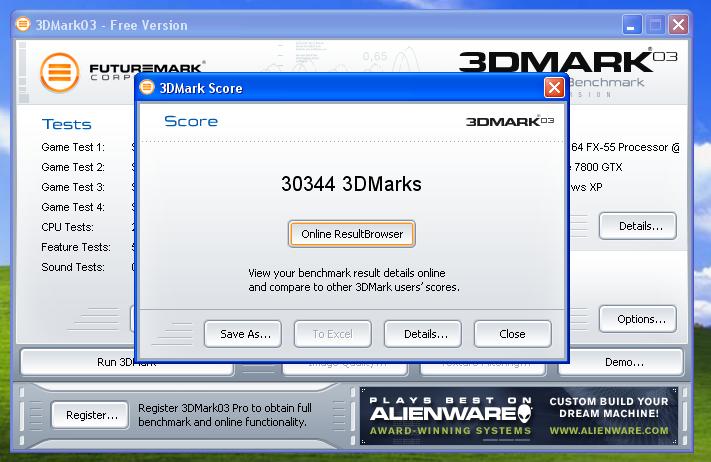Click the 3DMark Score dialog title icon
Viewport: 711px width, 462px height.
(147, 87)
